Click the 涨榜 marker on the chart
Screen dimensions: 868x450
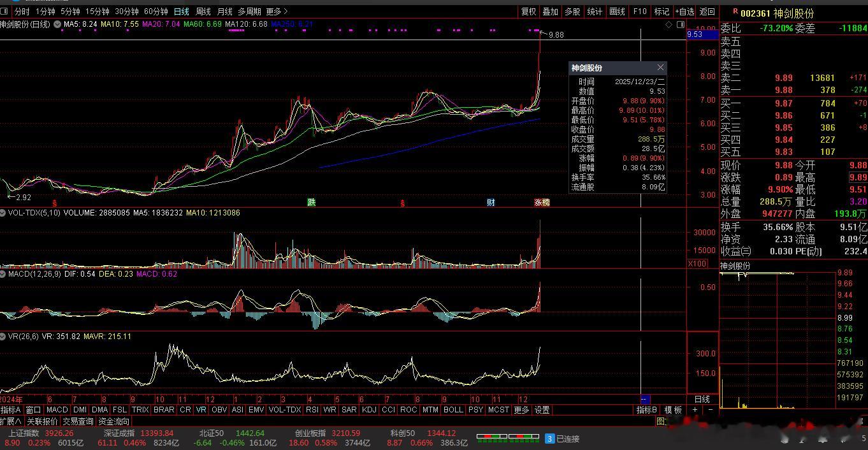pyautogui.click(x=542, y=203)
